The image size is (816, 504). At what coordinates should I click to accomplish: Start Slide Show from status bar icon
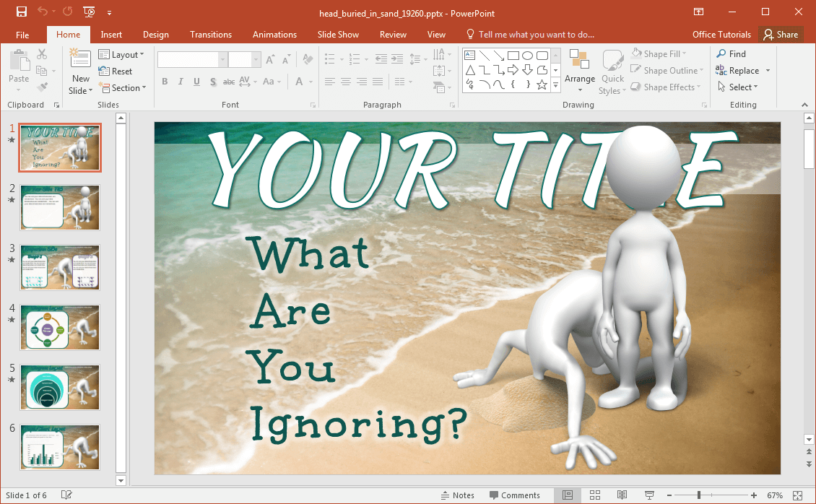649,495
